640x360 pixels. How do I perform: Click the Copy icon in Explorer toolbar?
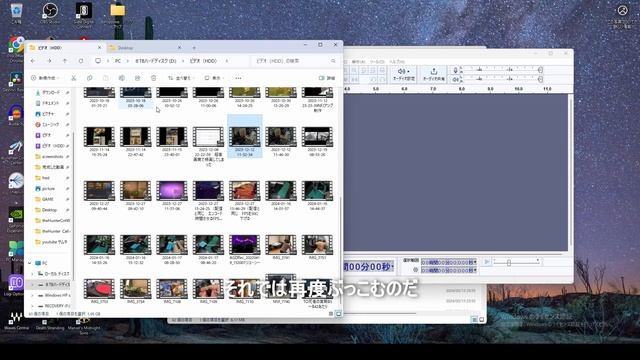(x=89, y=78)
